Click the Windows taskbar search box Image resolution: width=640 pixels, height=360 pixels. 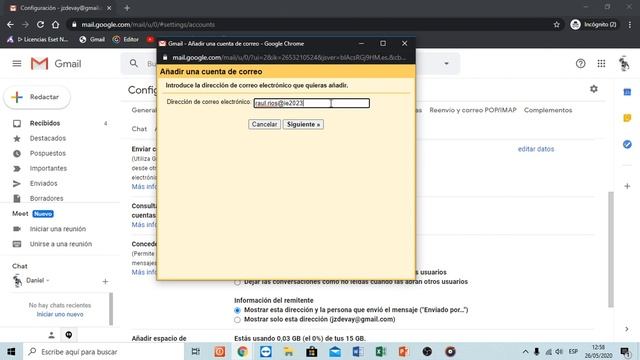point(104,351)
